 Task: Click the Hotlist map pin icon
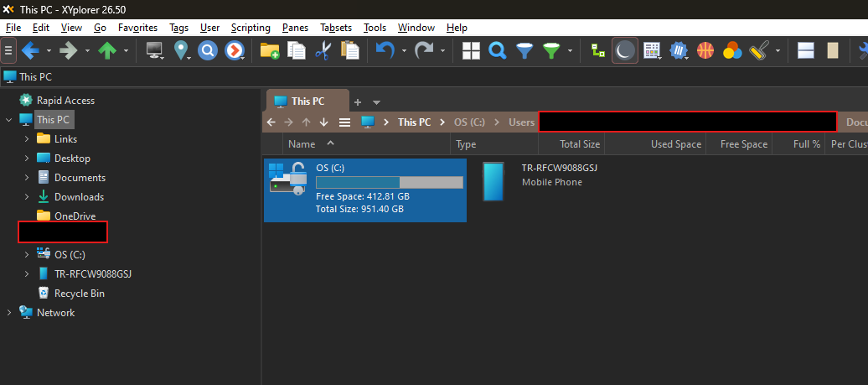point(180,50)
